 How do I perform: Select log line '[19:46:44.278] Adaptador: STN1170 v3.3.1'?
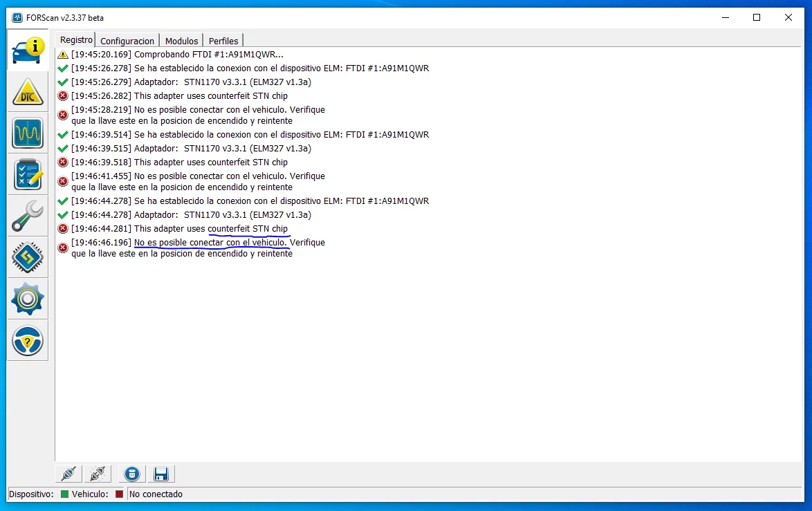click(191, 215)
